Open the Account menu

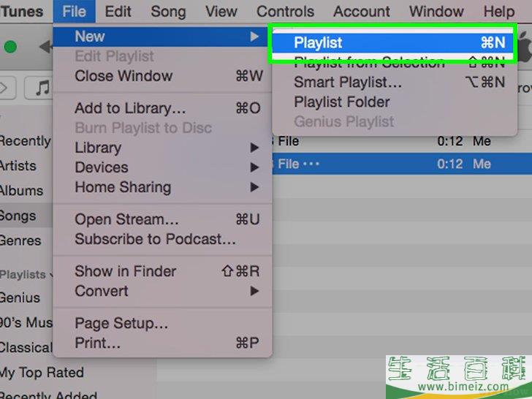pyautogui.click(x=361, y=12)
